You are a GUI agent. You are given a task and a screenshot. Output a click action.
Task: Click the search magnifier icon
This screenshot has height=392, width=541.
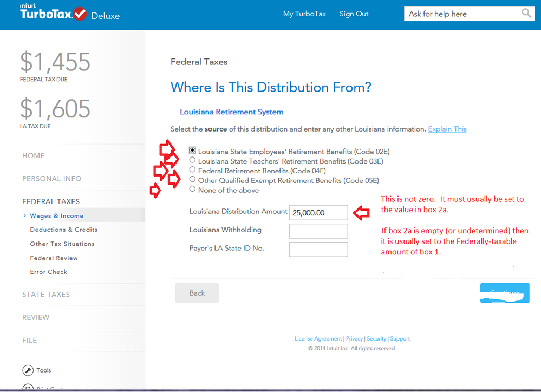click(x=526, y=14)
